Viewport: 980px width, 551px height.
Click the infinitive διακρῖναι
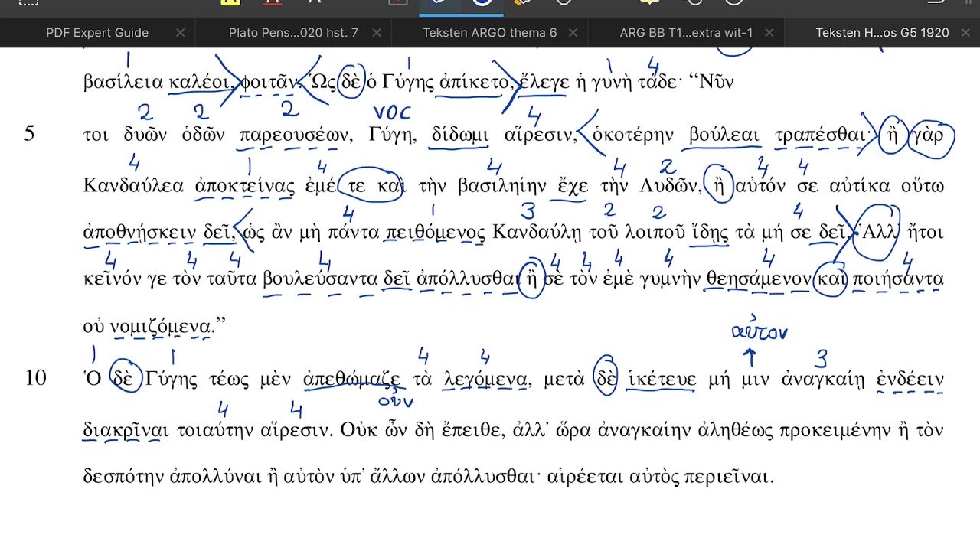coord(126,430)
